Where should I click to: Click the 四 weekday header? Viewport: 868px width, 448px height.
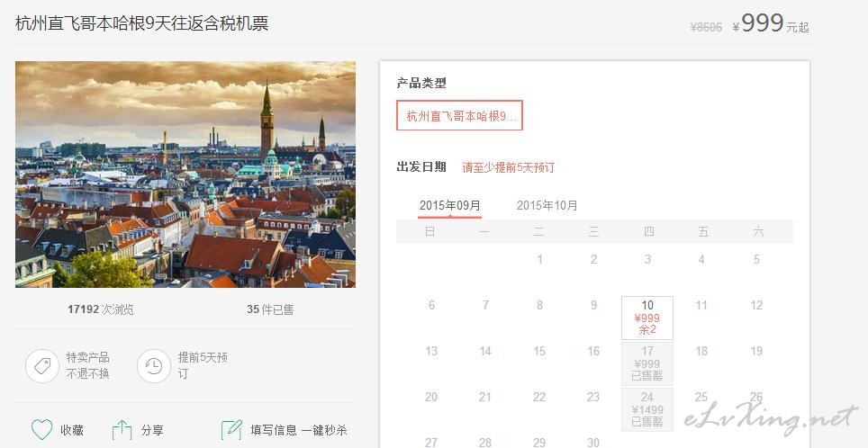pos(649,232)
